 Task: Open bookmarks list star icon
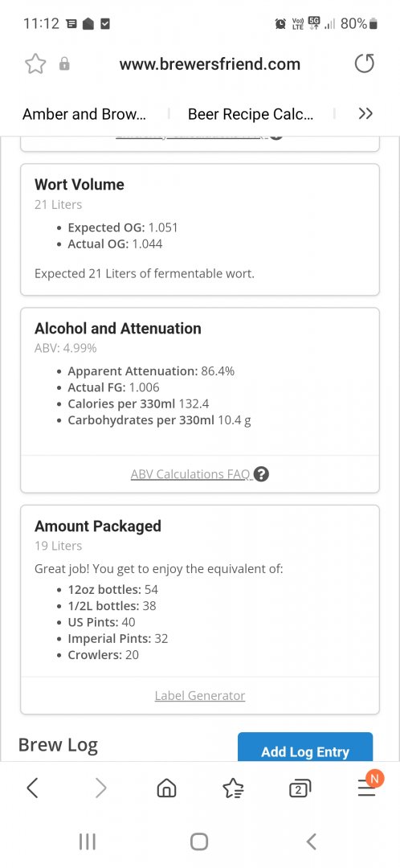tap(233, 788)
